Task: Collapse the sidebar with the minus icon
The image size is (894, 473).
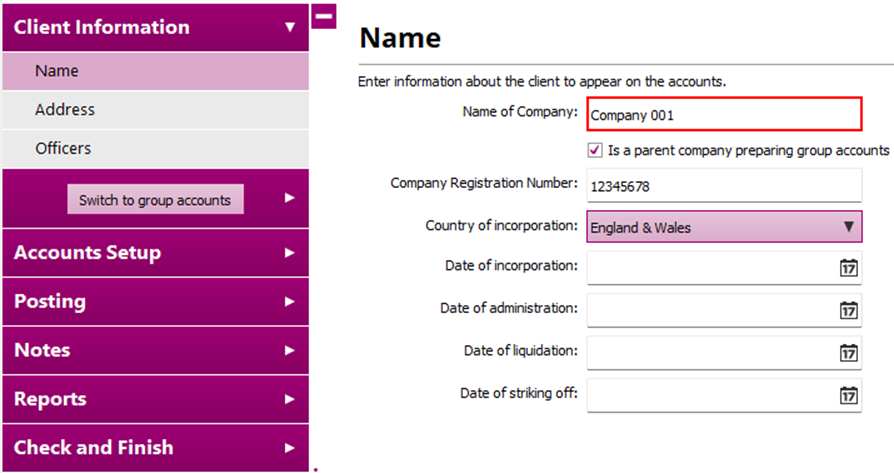Action: click(324, 17)
